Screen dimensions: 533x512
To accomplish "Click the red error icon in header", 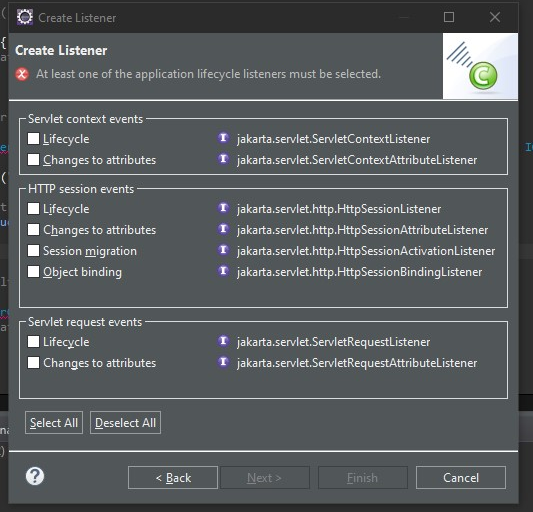I will pyautogui.click(x=22, y=74).
